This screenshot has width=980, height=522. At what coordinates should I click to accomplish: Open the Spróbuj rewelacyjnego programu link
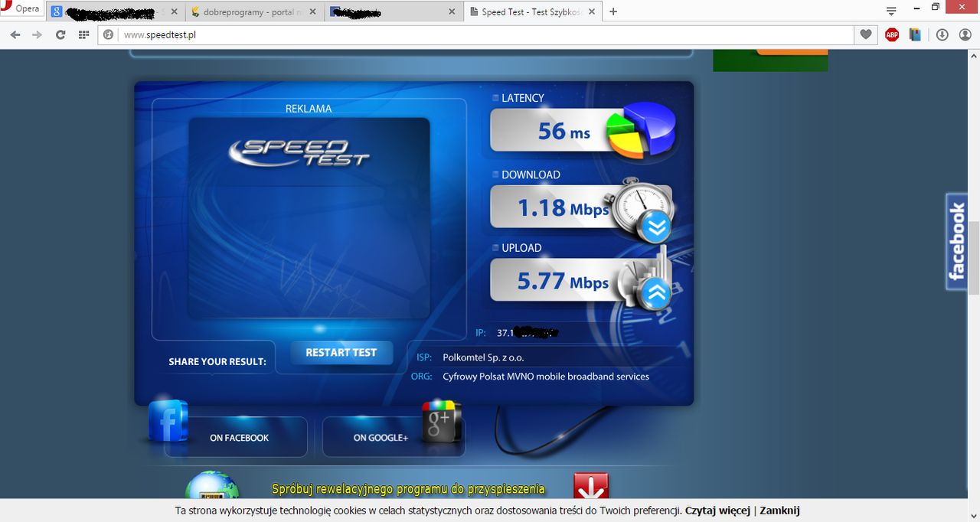click(x=408, y=489)
